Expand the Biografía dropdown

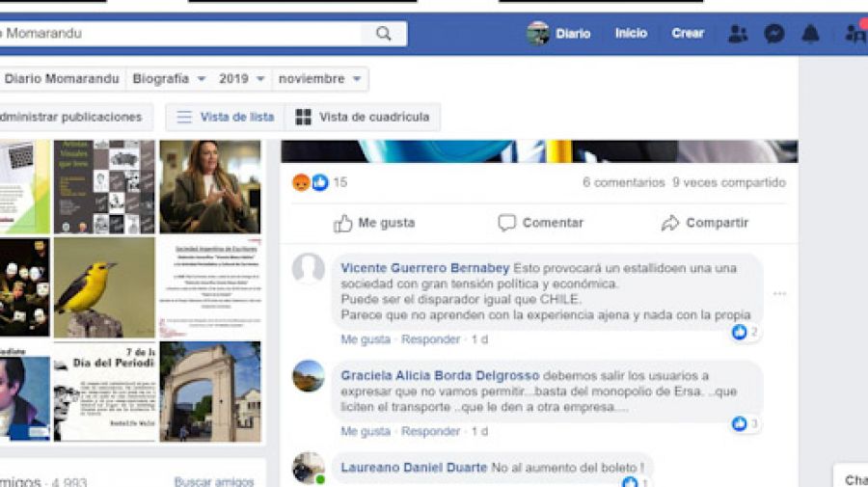(170, 79)
